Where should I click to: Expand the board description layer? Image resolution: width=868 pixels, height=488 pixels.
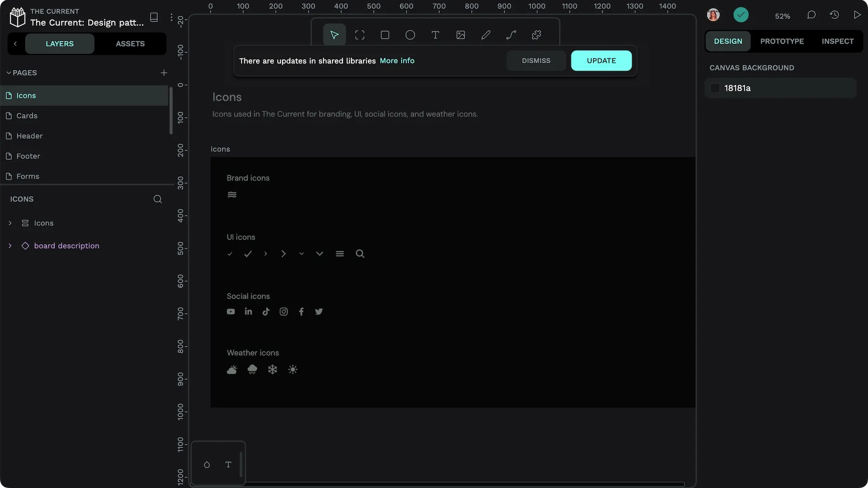[x=10, y=246]
